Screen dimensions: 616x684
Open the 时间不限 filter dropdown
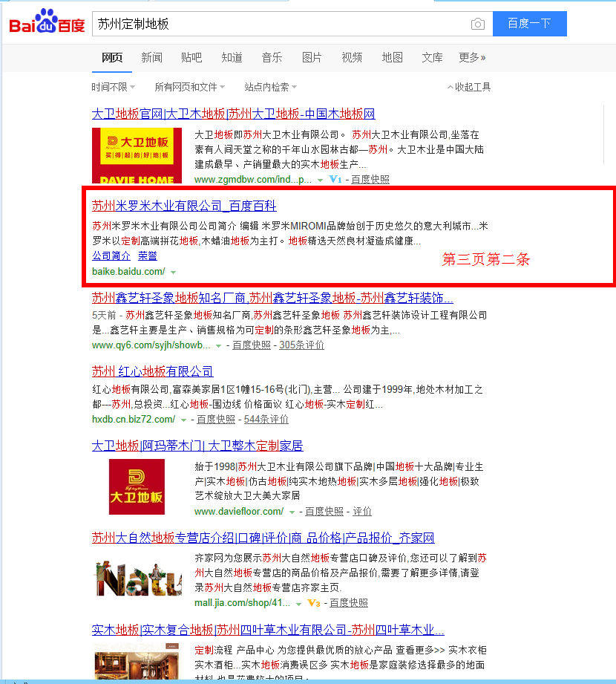113,87
